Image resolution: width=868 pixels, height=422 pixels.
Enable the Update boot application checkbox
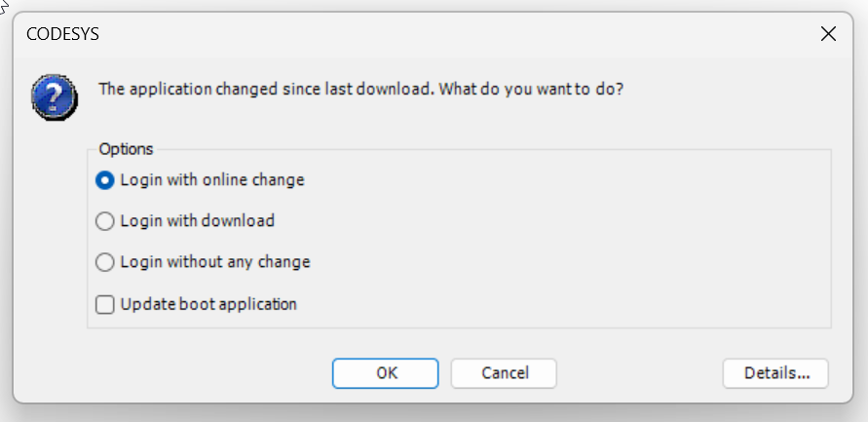(104, 304)
